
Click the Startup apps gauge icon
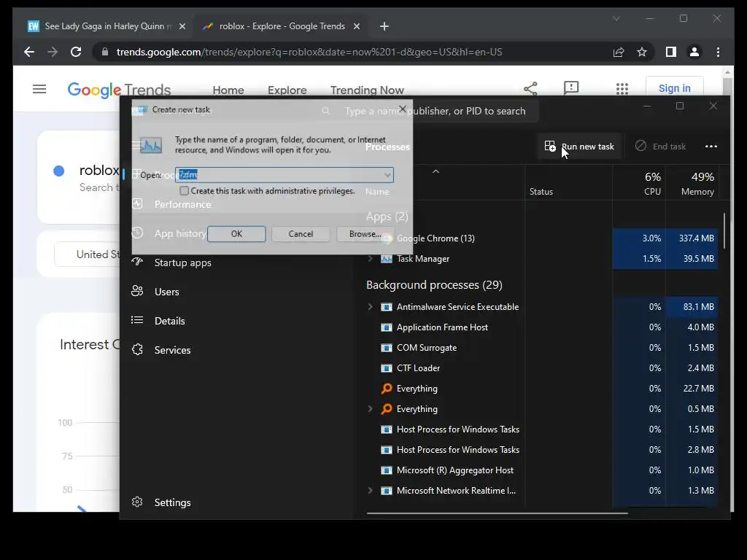[137, 262]
